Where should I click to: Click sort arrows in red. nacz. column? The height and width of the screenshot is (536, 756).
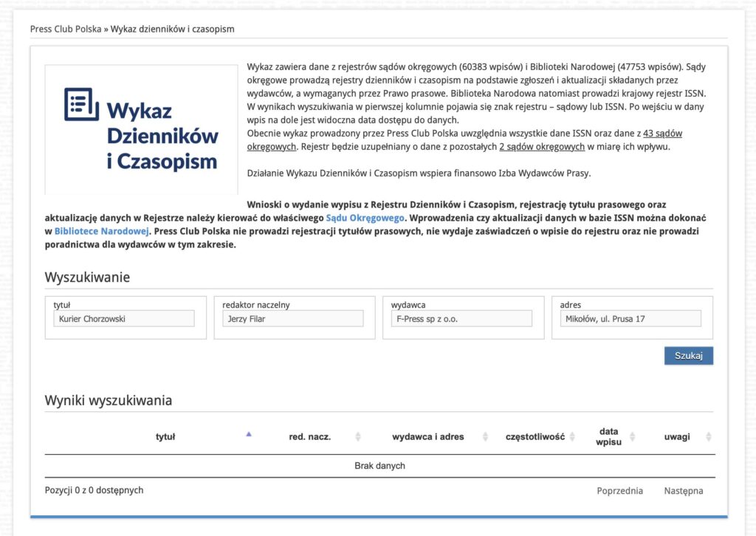click(358, 437)
